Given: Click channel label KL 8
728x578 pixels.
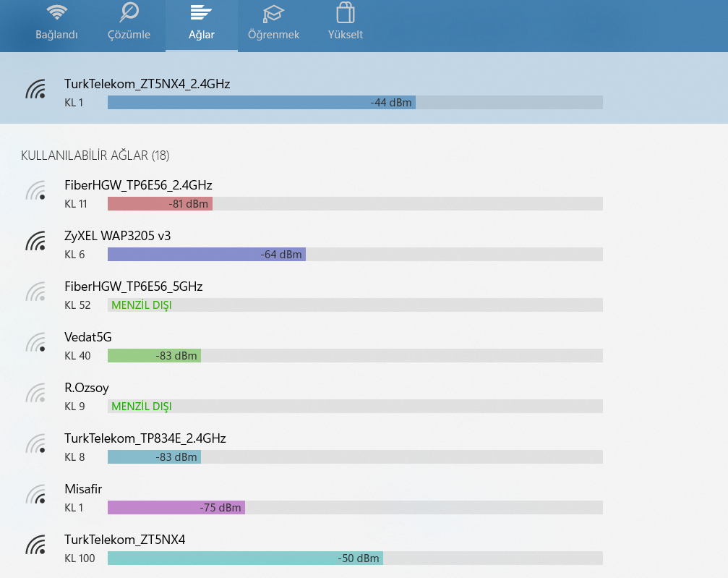Looking at the screenshot, I should tap(74, 456).
